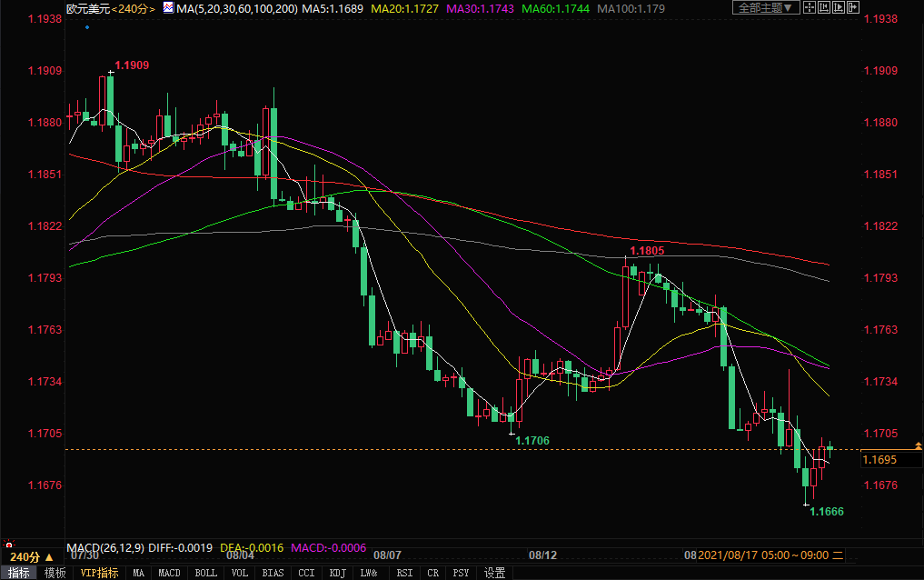Screen dimensions: 924x580
Task: Toggle the BOLL indicator
Action: coord(206,573)
